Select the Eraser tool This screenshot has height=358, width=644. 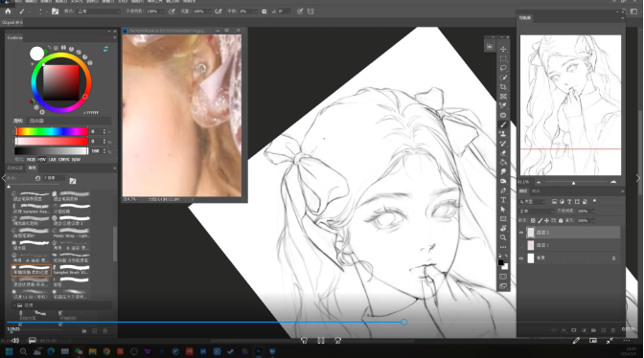503,153
